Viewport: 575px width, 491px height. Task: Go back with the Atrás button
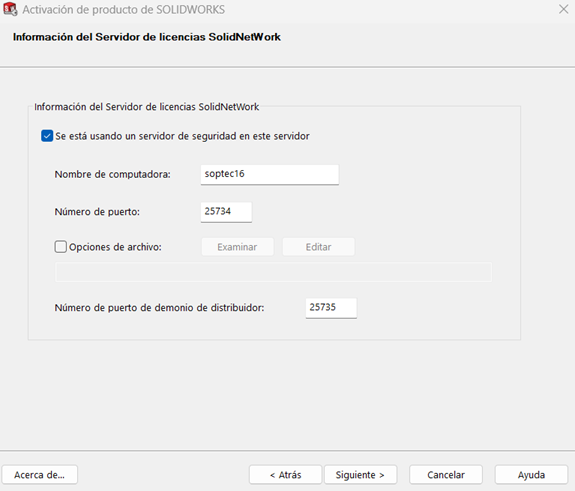[x=285, y=475]
